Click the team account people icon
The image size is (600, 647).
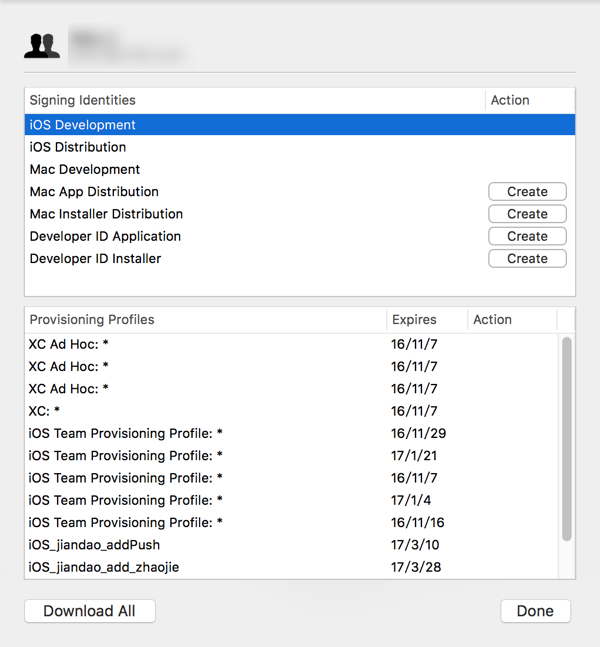click(x=42, y=46)
